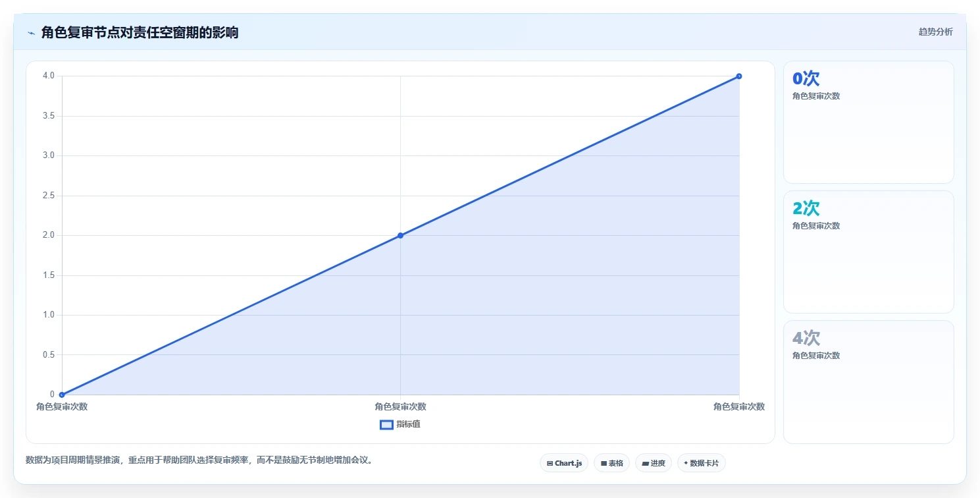Click the y-axis label 3.5

coord(48,116)
